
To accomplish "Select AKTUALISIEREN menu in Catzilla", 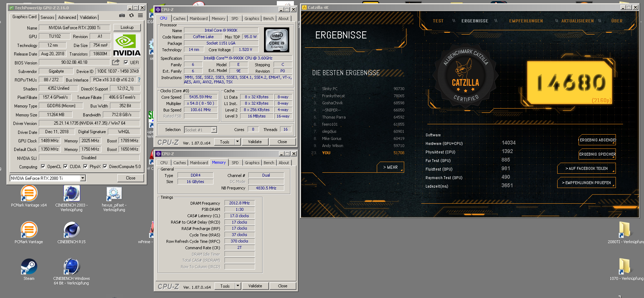I will pyautogui.click(x=577, y=21).
